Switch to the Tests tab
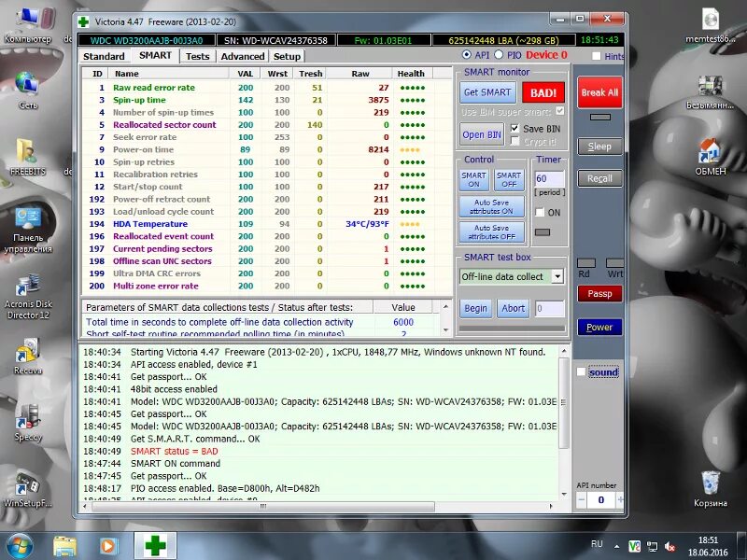 pos(197,56)
